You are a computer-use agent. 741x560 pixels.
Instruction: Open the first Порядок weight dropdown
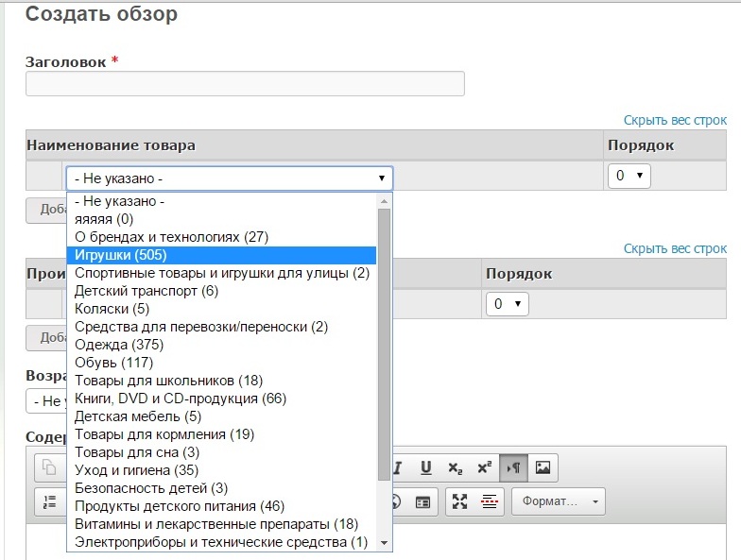(x=629, y=176)
